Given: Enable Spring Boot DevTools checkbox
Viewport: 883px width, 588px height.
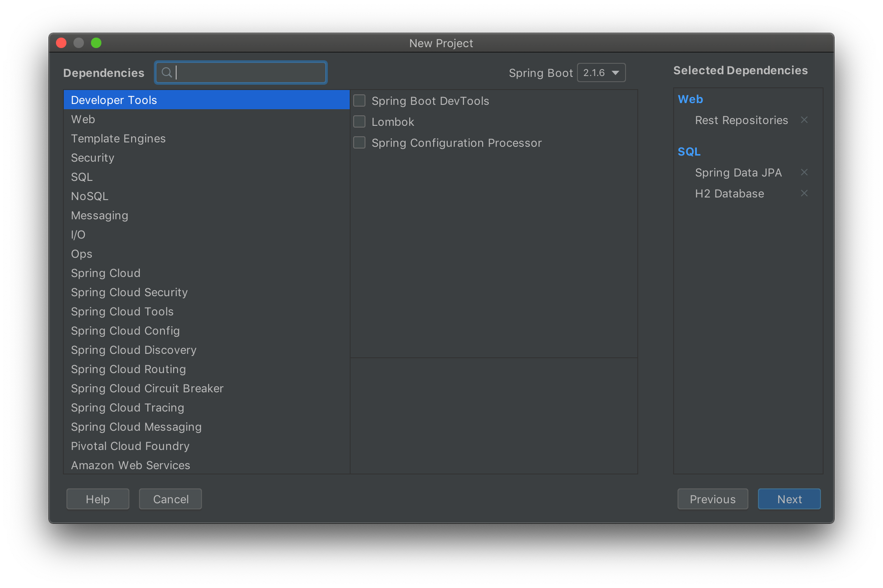Looking at the screenshot, I should 359,101.
